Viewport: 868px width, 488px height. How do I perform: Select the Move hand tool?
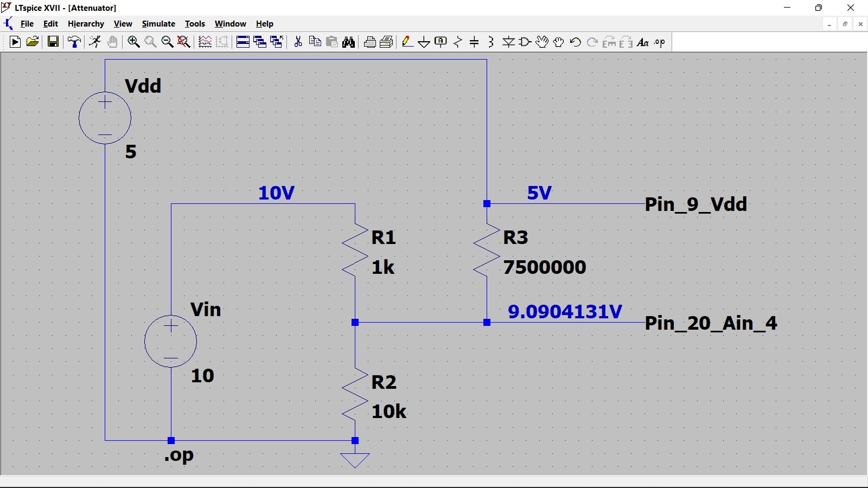point(542,42)
